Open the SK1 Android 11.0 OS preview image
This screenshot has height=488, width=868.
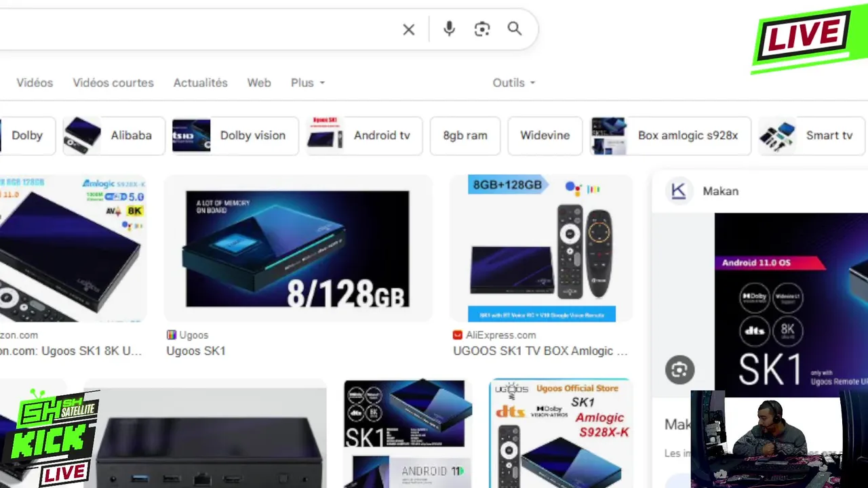click(x=791, y=305)
